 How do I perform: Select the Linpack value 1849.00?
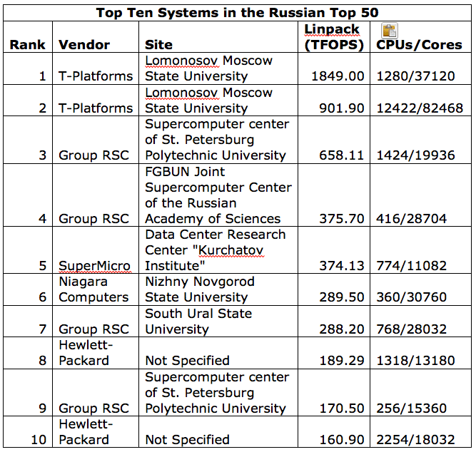338,76
